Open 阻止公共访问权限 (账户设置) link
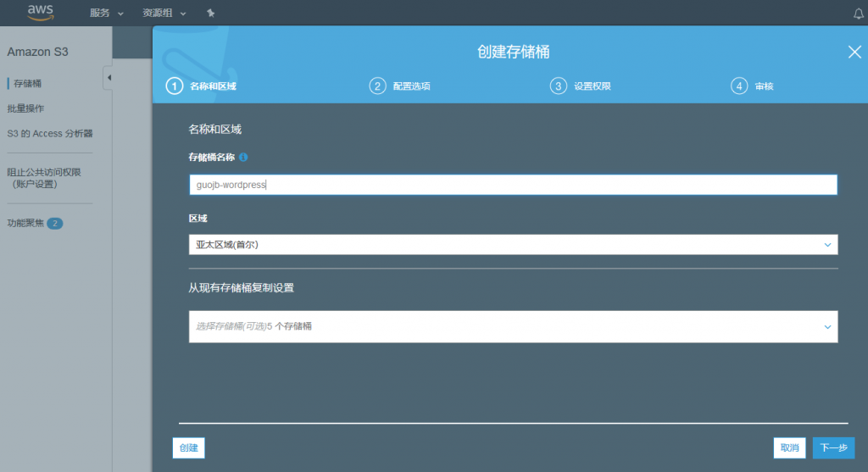Viewport: 868px width, 472px height. (x=44, y=178)
